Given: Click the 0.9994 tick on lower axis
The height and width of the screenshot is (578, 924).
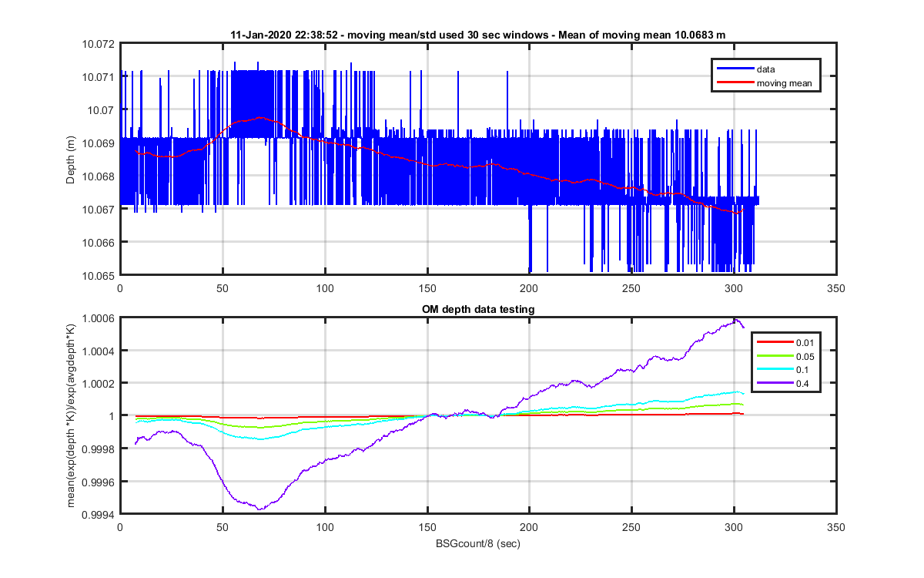Looking at the screenshot, I should (99, 513).
